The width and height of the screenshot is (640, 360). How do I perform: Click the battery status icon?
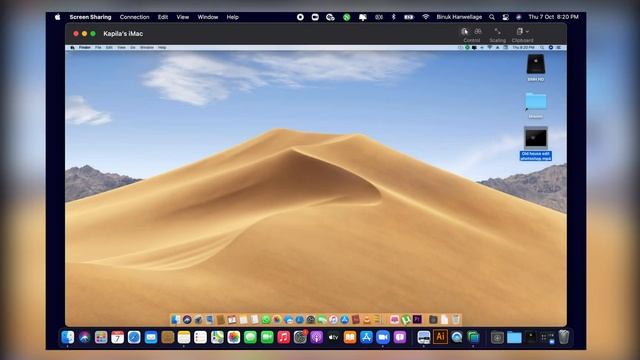tap(409, 17)
